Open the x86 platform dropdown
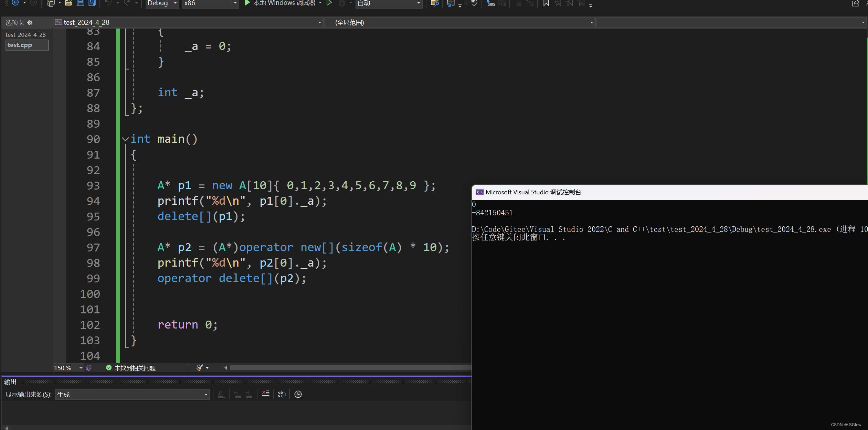Screen dimensions: 868x430 click(x=235, y=3)
